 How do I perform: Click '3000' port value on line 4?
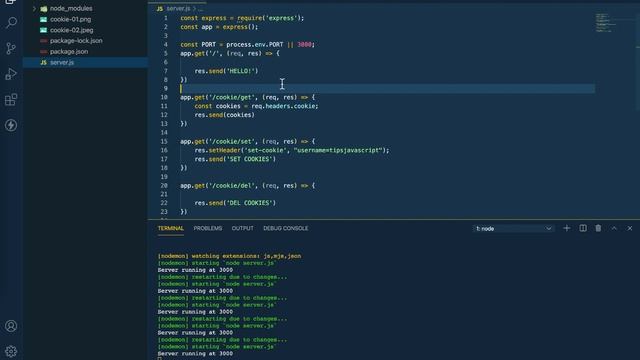[x=304, y=44]
